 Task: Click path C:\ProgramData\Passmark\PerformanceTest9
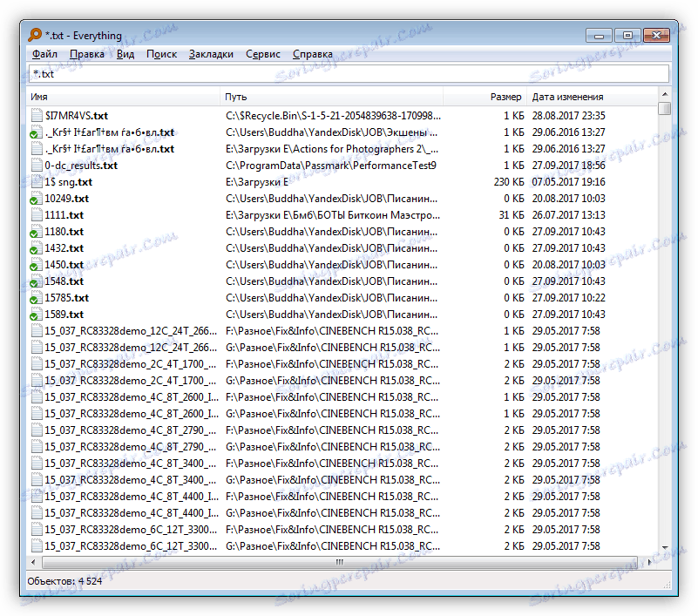click(331, 166)
